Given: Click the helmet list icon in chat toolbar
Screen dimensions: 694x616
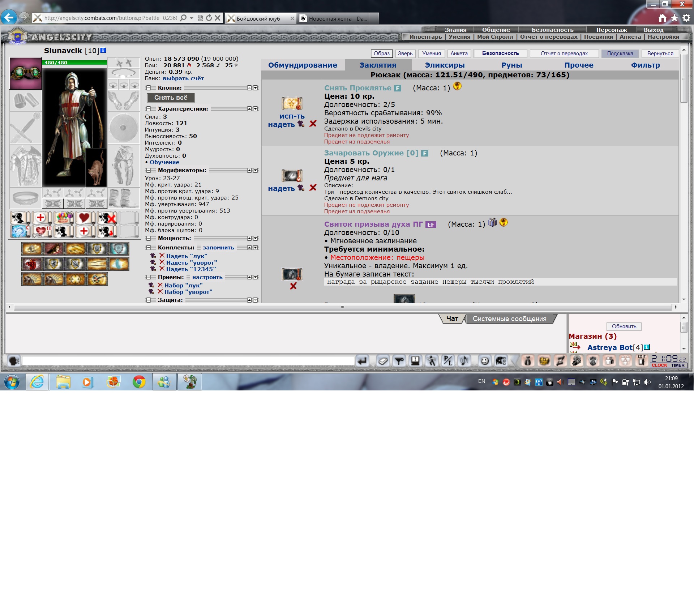Looking at the screenshot, I should click(x=501, y=361).
